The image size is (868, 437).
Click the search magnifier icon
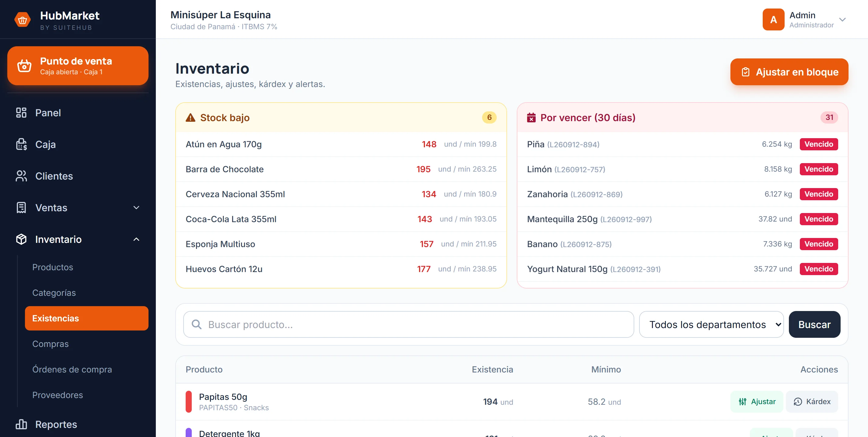196,324
